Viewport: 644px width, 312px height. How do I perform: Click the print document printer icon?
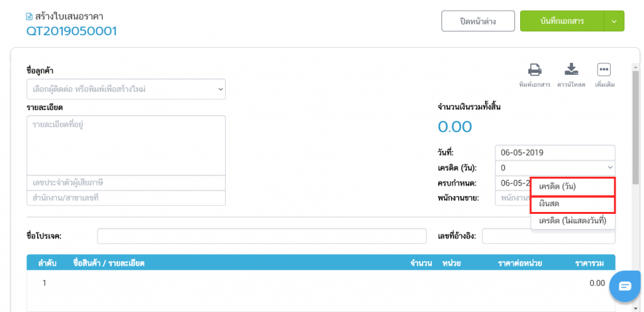point(535,70)
